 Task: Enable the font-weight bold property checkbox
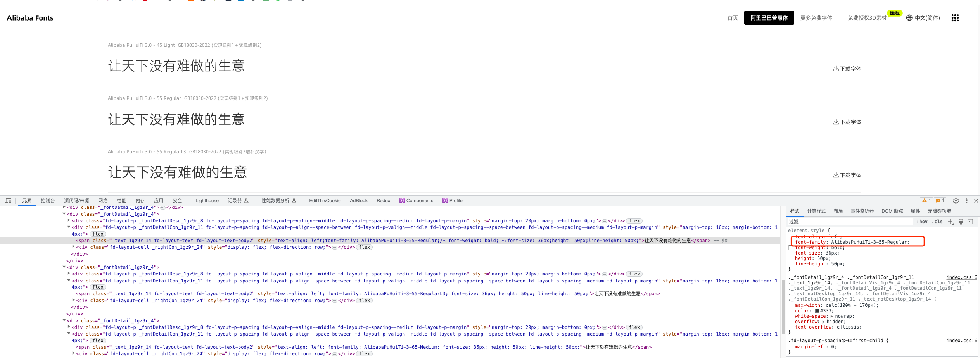point(791,248)
